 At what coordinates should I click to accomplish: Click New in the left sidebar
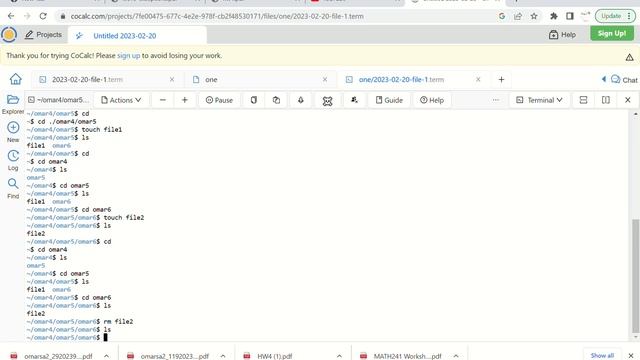13,132
